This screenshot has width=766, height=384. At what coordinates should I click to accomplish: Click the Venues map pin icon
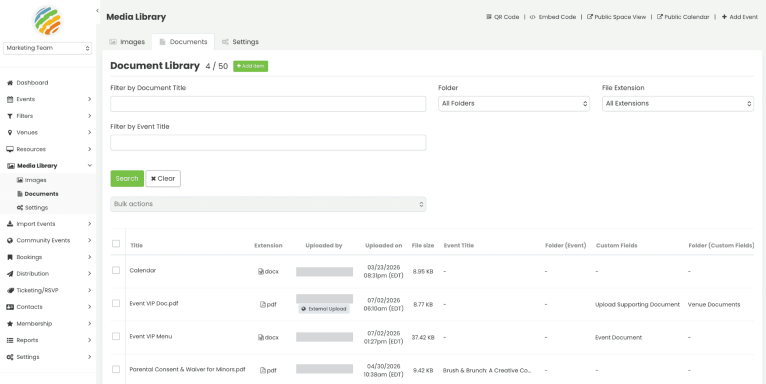pyautogui.click(x=10, y=133)
